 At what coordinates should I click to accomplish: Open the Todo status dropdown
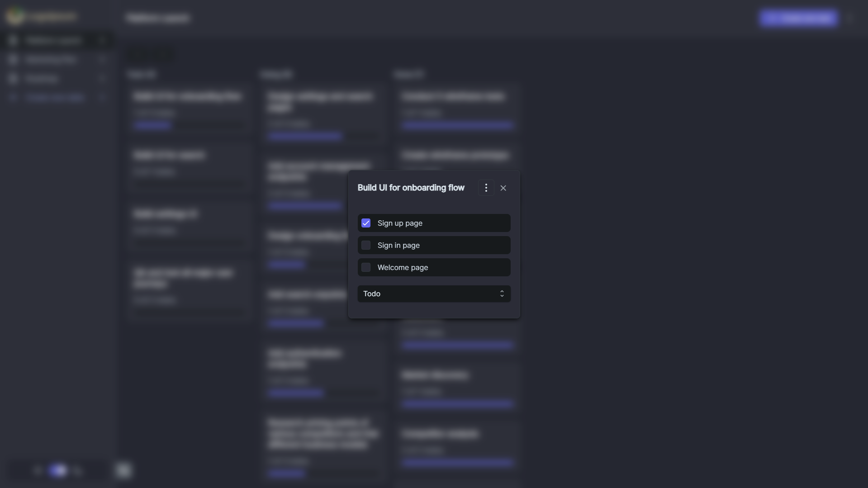[x=434, y=294]
